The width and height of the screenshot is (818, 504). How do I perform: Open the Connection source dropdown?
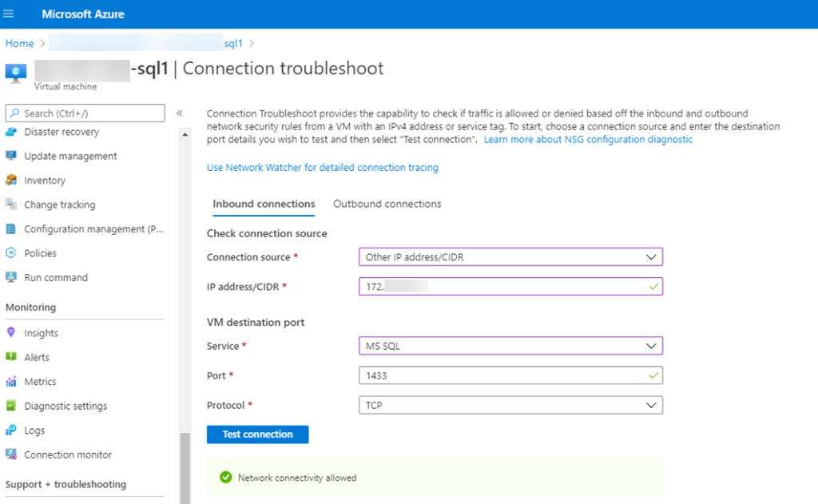point(510,256)
